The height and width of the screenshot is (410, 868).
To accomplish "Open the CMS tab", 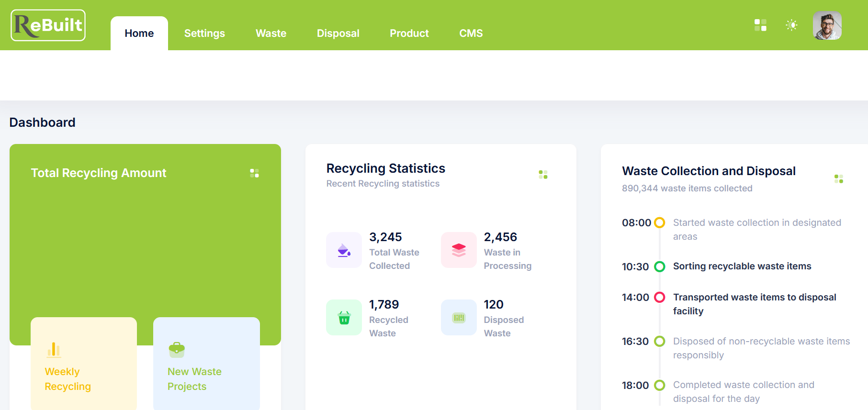I will (x=471, y=33).
